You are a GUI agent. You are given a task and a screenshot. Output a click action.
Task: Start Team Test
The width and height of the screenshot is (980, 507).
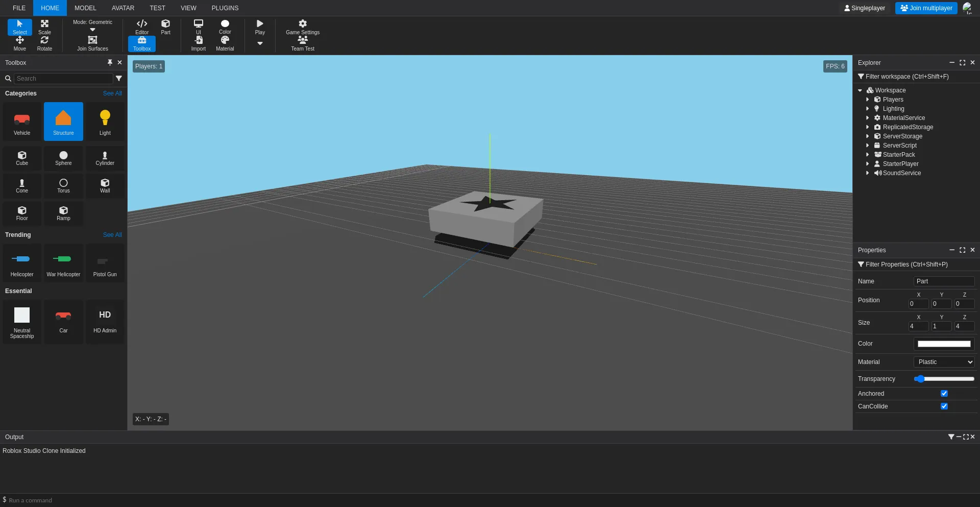coord(303,43)
